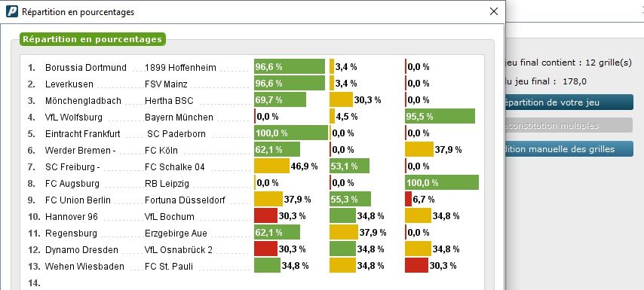
Task: Select the Wehen Wiesbaden team name
Action: 84,267
